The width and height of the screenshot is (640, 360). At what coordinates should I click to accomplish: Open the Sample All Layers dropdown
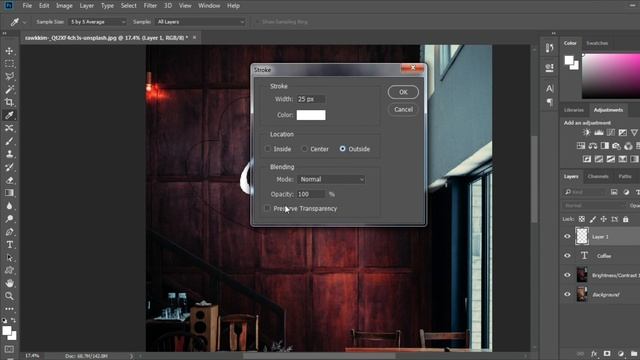click(x=201, y=22)
